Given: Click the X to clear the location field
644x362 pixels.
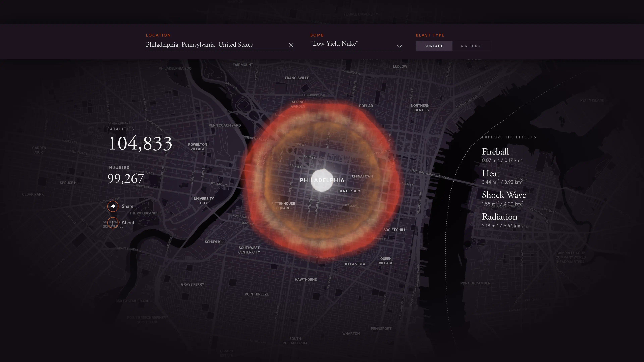Looking at the screenshot, I should click(x=291, y=45).
